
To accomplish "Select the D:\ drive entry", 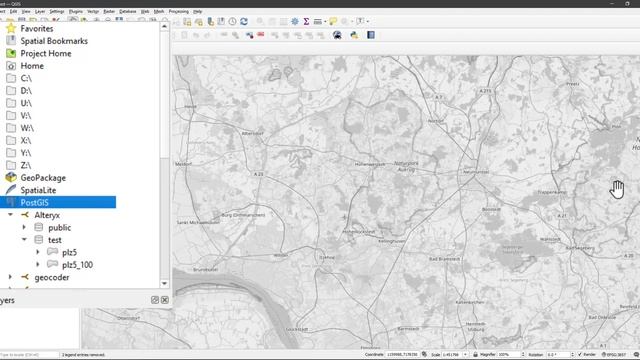I will tap(26, 91).
